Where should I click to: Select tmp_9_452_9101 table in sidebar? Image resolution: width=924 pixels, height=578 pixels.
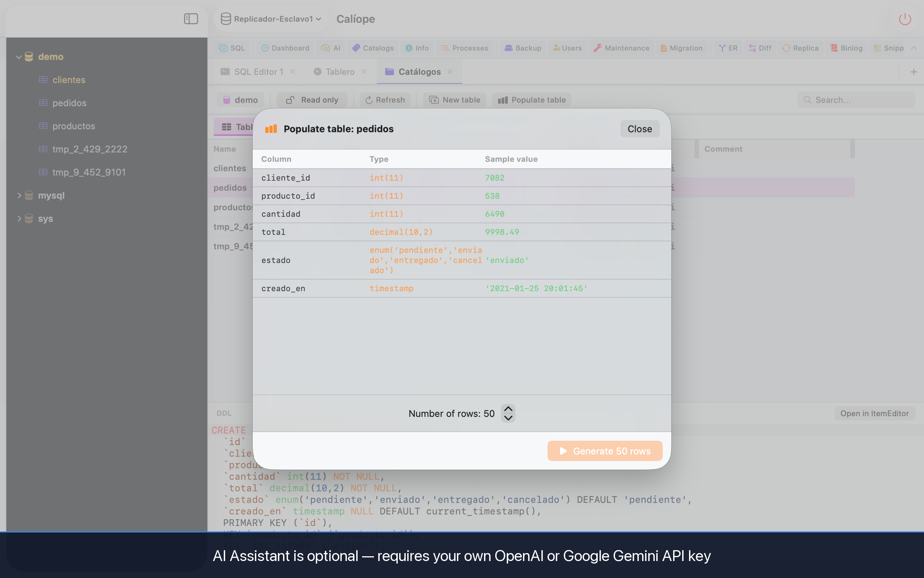(89, 172)
